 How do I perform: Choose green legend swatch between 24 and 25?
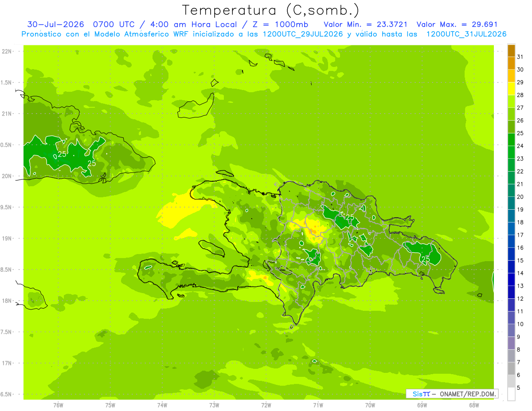pyautogui.click(x=511, y=140)
